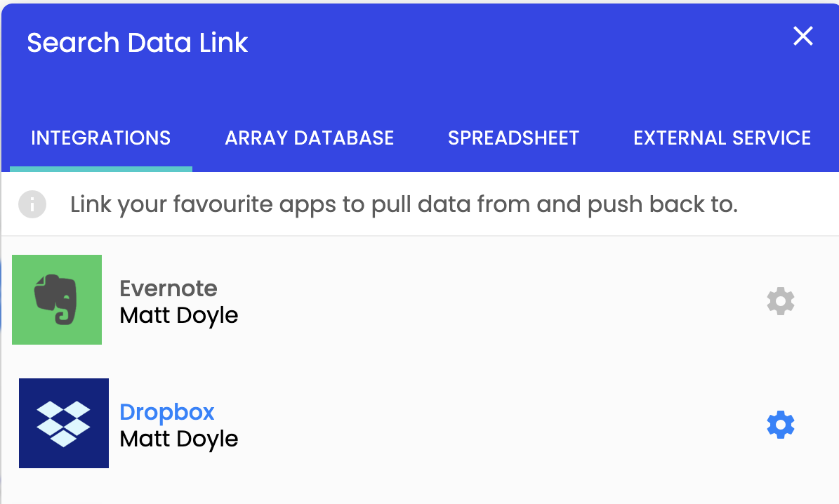Screen dimensions: 839x504
Task: Click Matt Doyle under Dropbox
Action: [x=179, y=439]
